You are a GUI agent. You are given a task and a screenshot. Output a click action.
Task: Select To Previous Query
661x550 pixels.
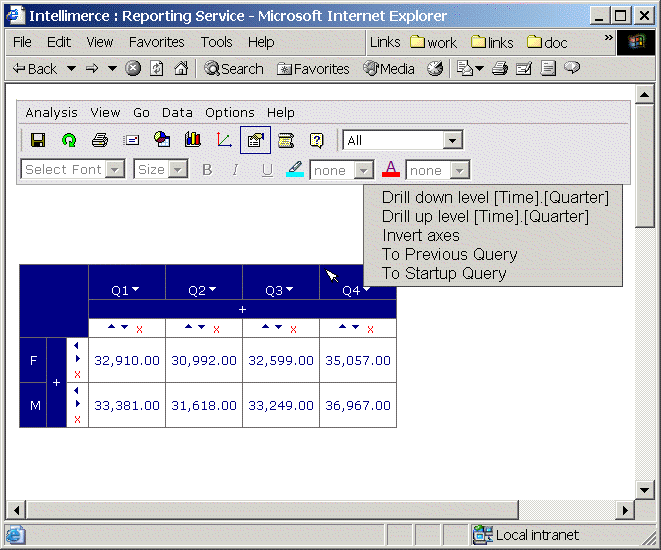coord(449,254)
